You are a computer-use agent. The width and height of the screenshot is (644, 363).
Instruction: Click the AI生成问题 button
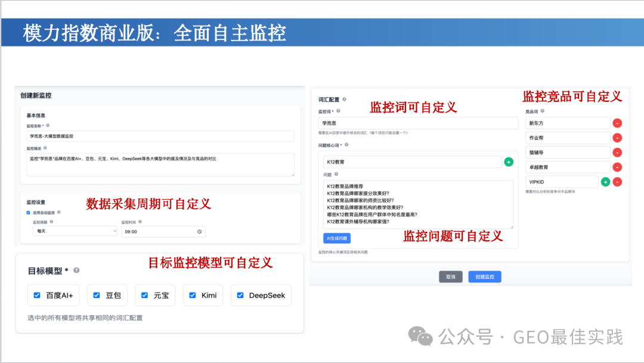click(337, 238)
